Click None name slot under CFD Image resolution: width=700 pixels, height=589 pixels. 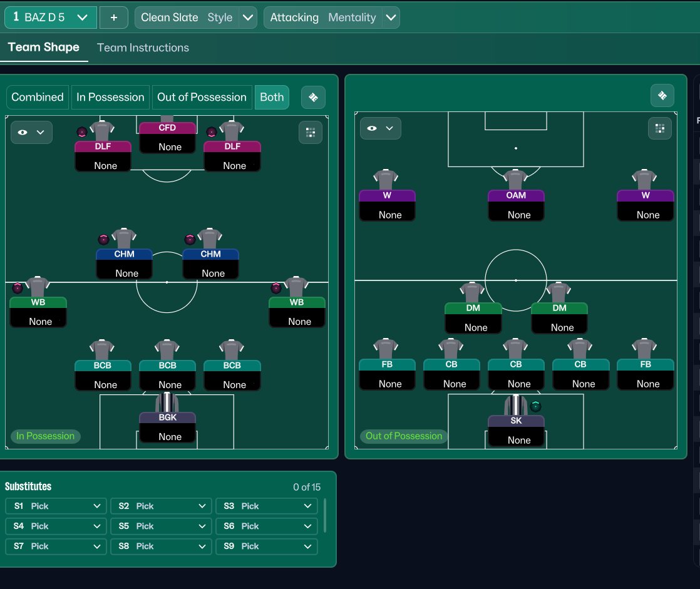pyautogui.click(x=170, y=147)
